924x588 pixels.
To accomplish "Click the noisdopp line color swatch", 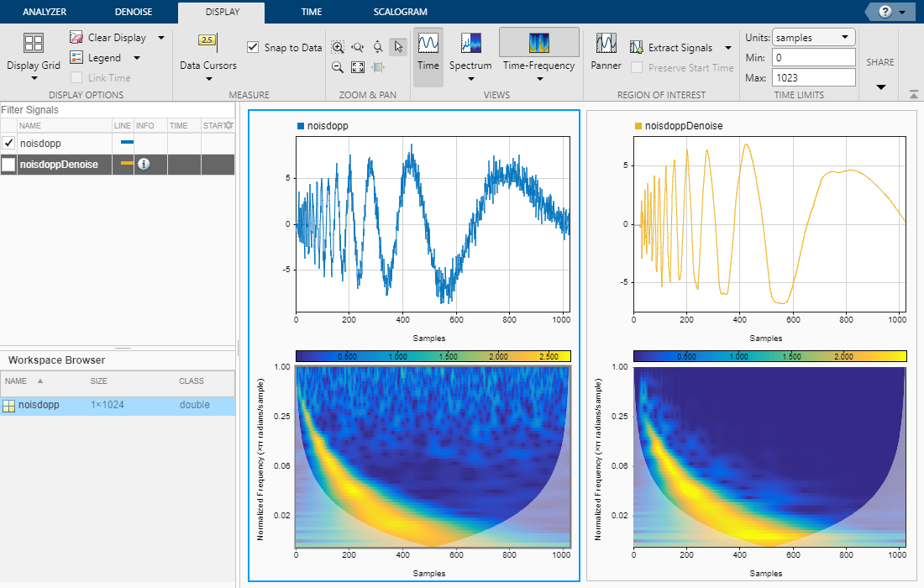I will (127, 143).
